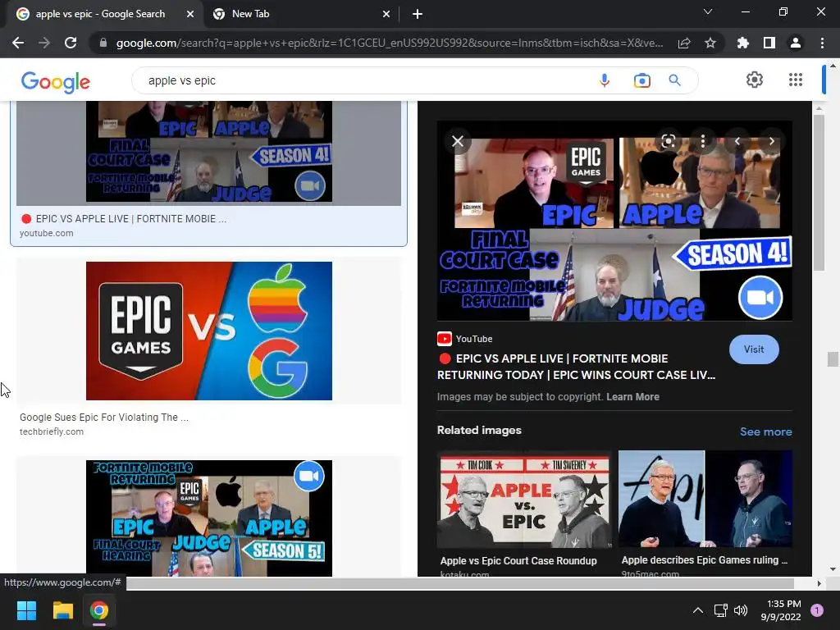Expand the tab search dropdown

tap(708, 11)
